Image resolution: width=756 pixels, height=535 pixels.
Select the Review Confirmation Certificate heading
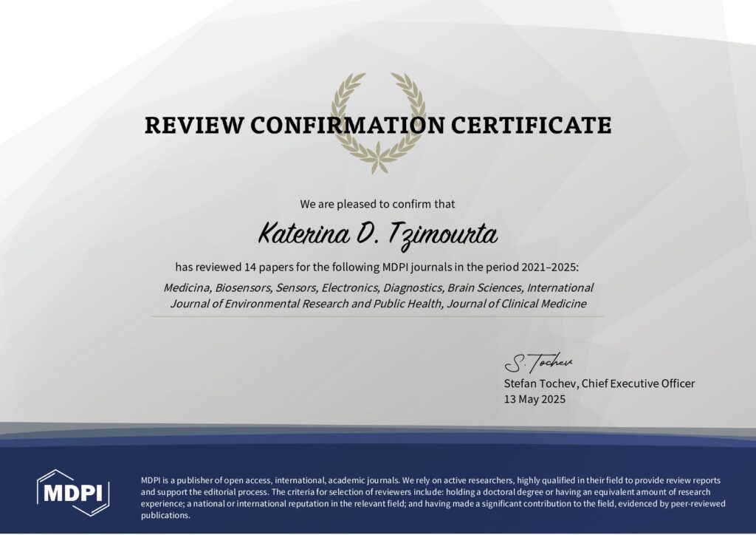click(x=377, y=125)
